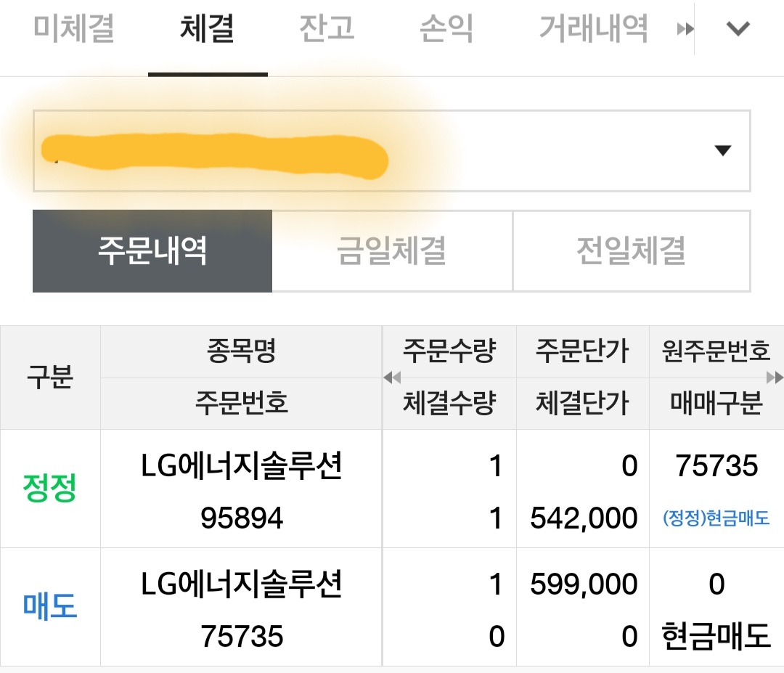Open the account selection dropdown
Screen dimensions: 784x673
391,150
